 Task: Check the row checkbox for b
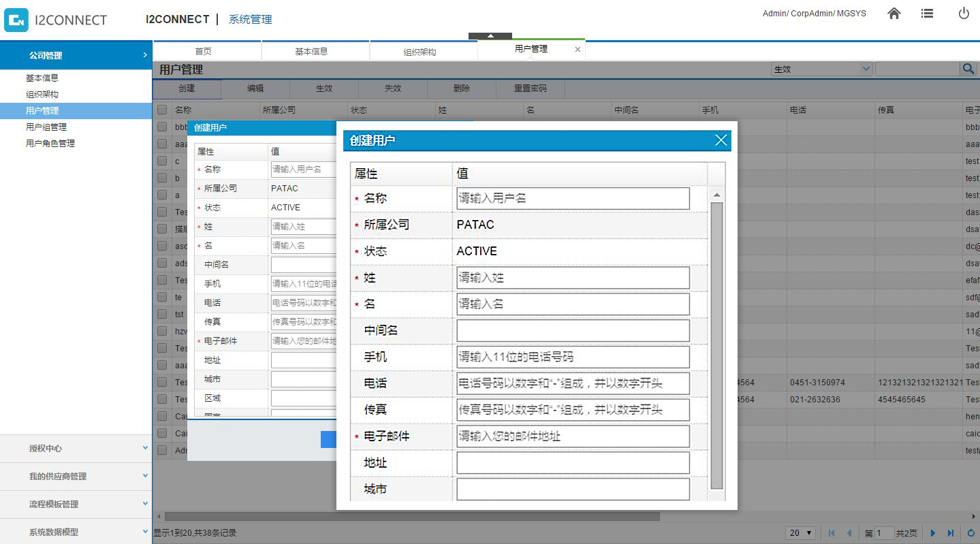162,178
